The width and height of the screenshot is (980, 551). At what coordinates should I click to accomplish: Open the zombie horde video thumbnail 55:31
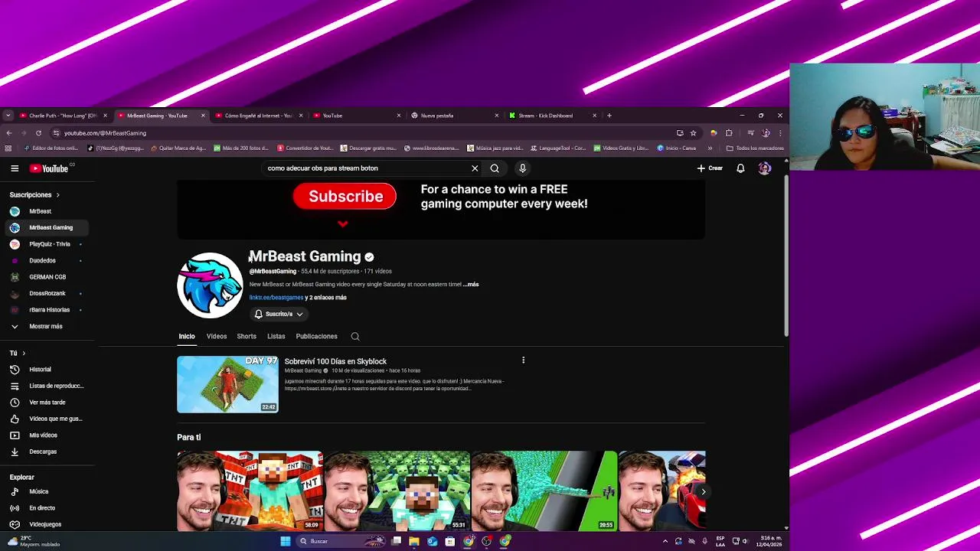point(397,491)
